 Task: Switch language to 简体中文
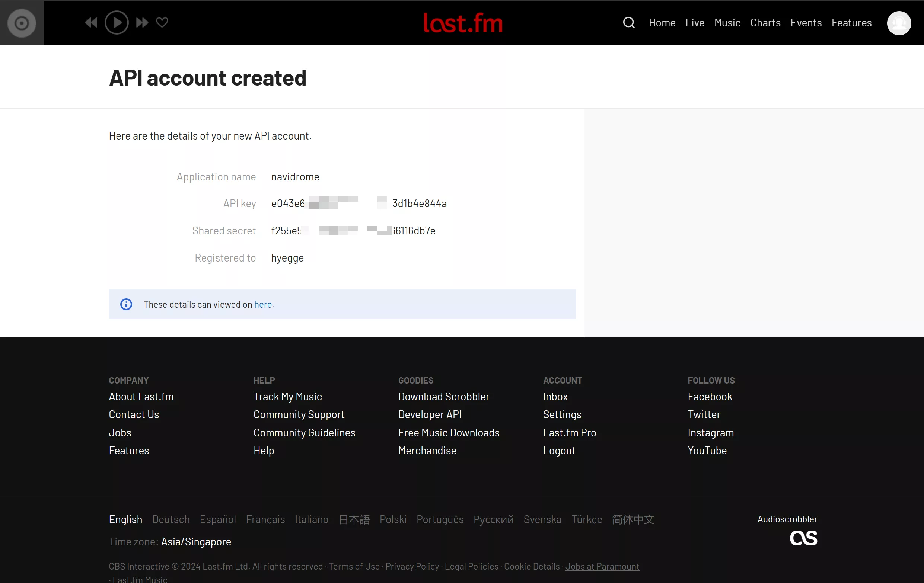pyautogui.click(x=633, y=519)
